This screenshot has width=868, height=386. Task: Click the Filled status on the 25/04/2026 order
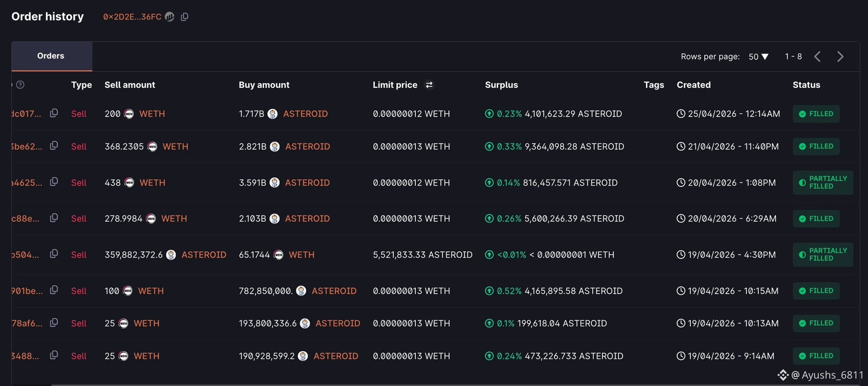(816, 114)
